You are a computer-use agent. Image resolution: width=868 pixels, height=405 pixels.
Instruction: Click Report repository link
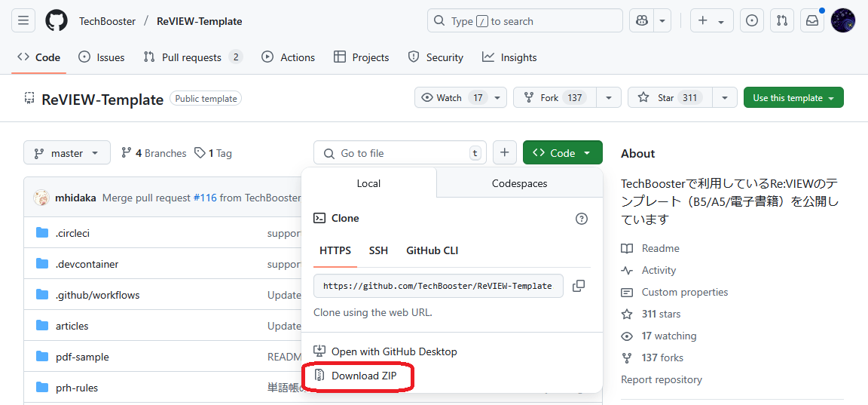pyautogui.click(x=662, y=379)
